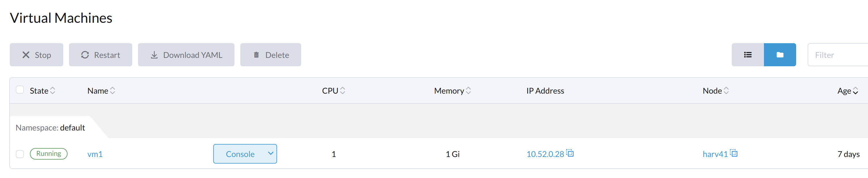Click the Running state badge for vm1
This screenshot has height=178, width=868.
click(49, 153)
